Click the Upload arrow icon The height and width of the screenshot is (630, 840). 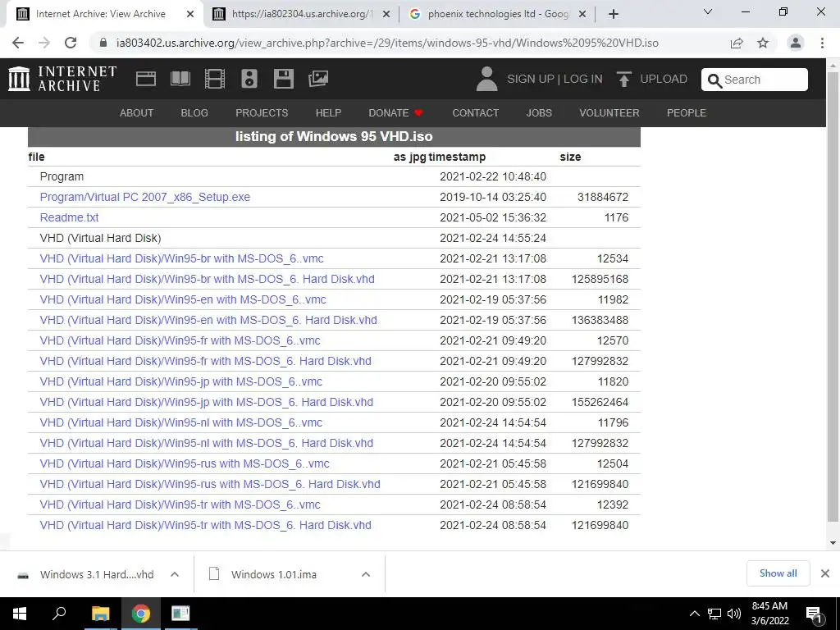[x=623, y=79]
